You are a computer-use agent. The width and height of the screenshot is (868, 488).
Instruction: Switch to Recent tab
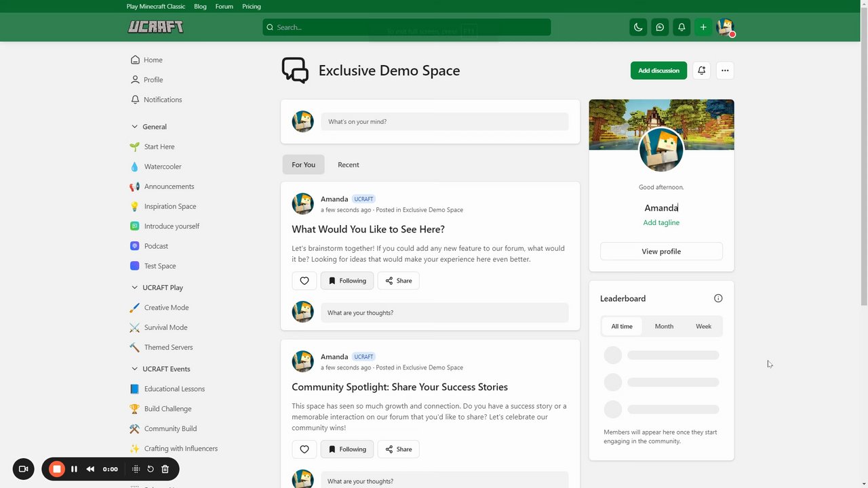349,165
